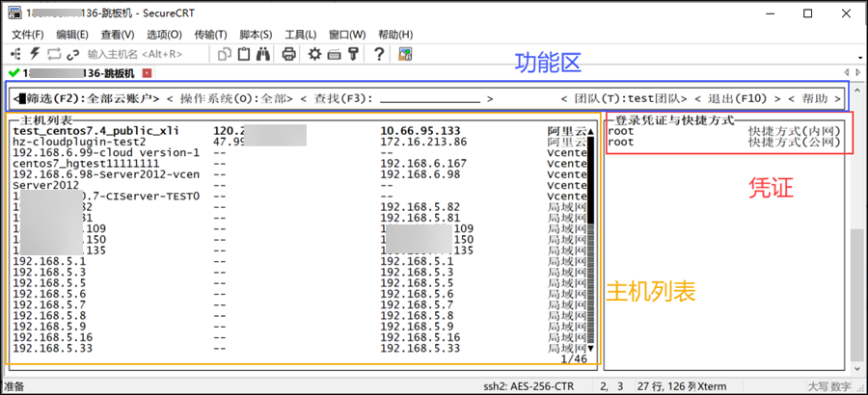Open the 筛选(F2) cloud account filter

coord(88,98)
